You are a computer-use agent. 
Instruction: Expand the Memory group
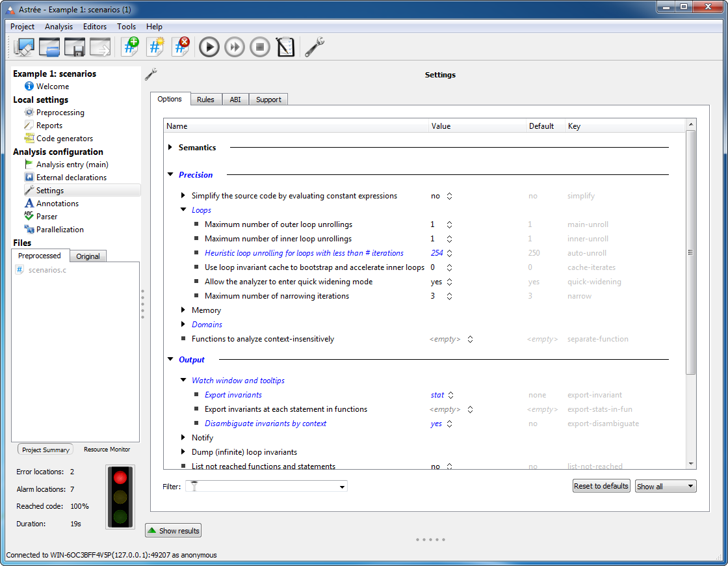point(183,310)
